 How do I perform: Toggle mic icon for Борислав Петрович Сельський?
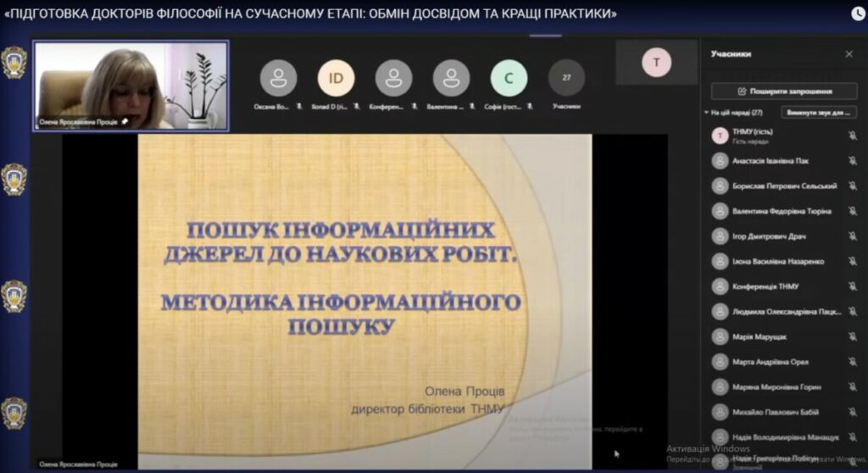point(852,186)
